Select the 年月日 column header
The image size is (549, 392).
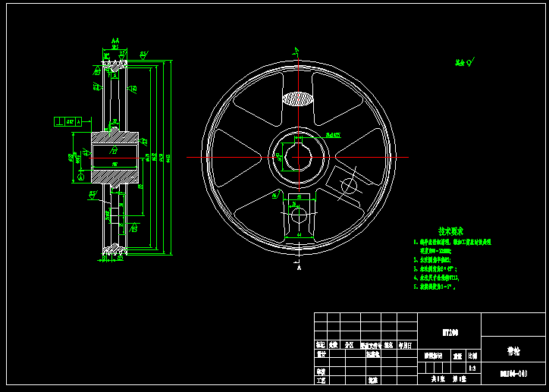coord(406,346)
